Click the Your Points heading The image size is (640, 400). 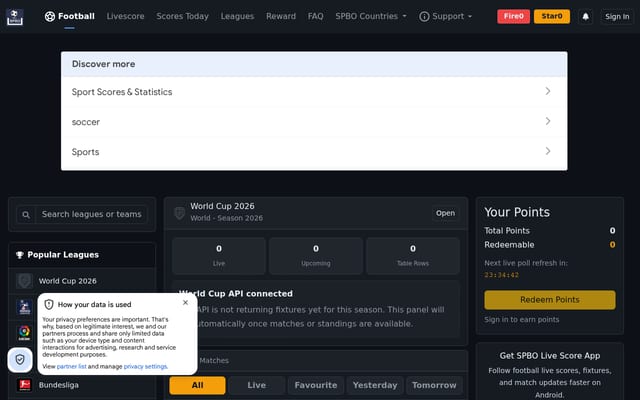(x=517, y=212)
